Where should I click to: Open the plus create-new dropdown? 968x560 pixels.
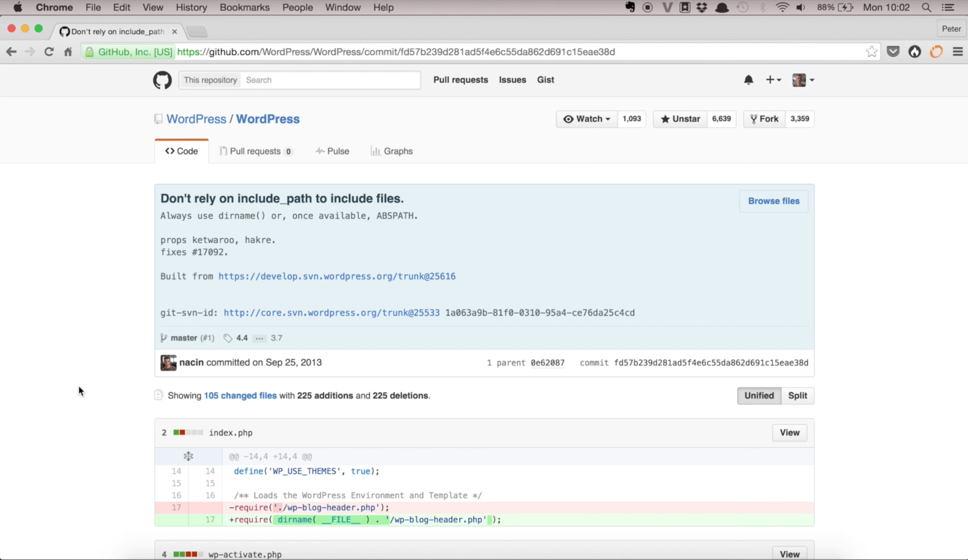(x=773, y=80)
